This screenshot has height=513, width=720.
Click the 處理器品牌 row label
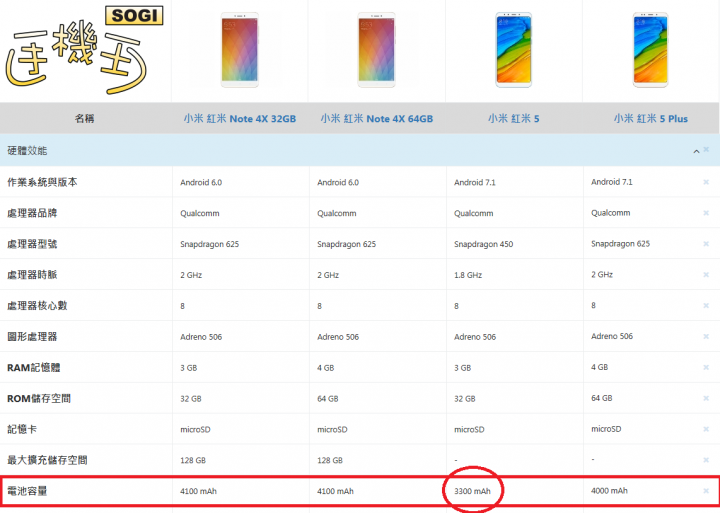point(32,213)
